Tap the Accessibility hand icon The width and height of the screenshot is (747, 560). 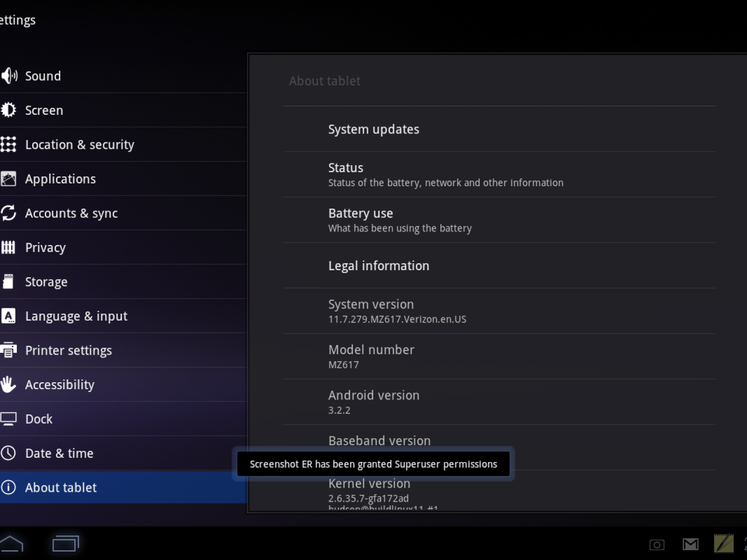point(8,385)
